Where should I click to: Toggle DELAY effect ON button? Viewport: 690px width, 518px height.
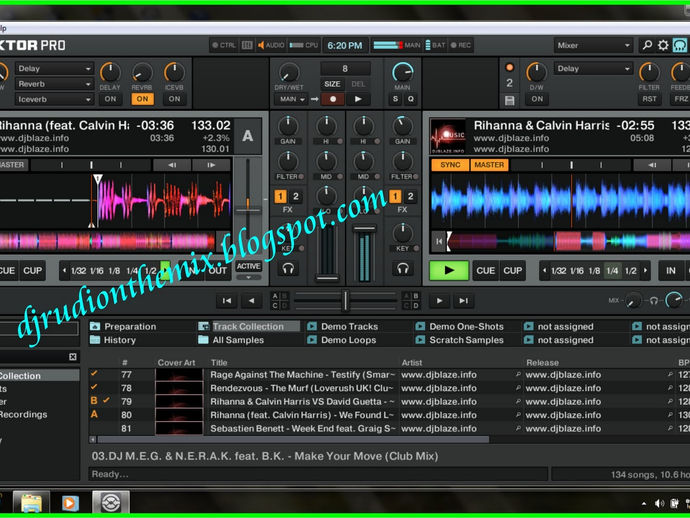[110, 99]
